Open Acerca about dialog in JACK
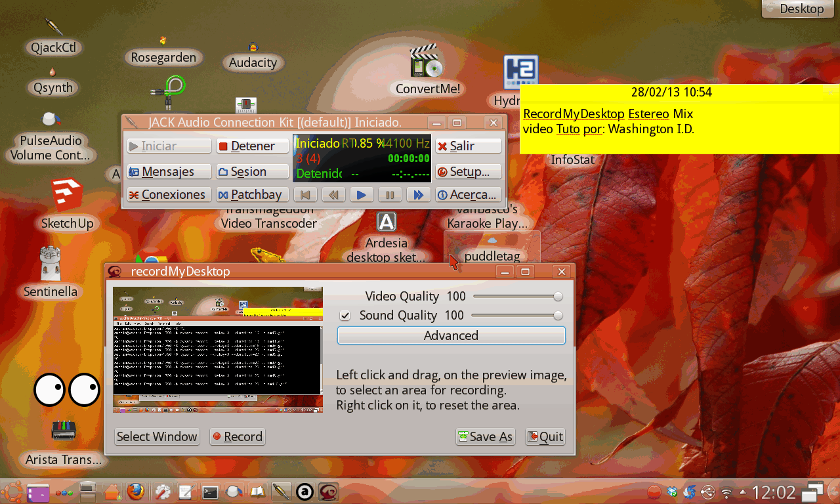 469,194
